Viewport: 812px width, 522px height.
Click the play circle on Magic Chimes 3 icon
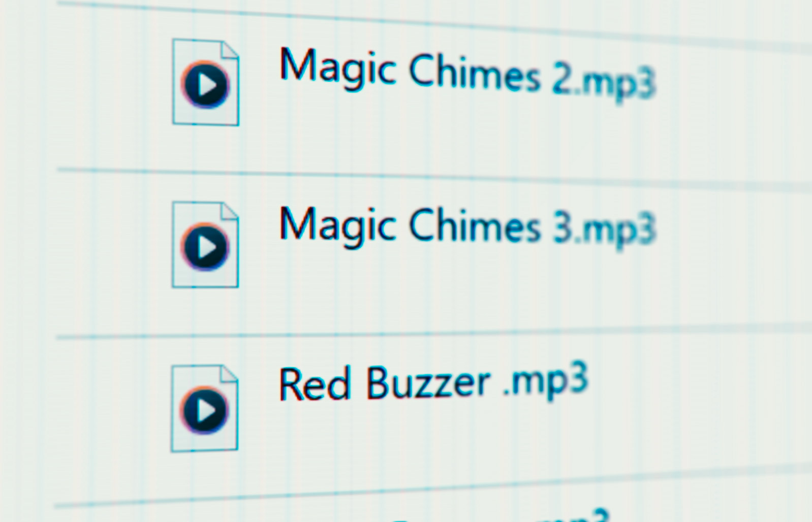pyautogui.click(x=205, y=247)
